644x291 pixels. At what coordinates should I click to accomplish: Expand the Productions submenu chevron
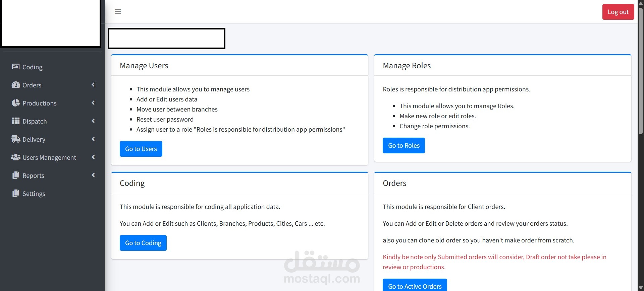pyautogui.click(x=93, y=103)
